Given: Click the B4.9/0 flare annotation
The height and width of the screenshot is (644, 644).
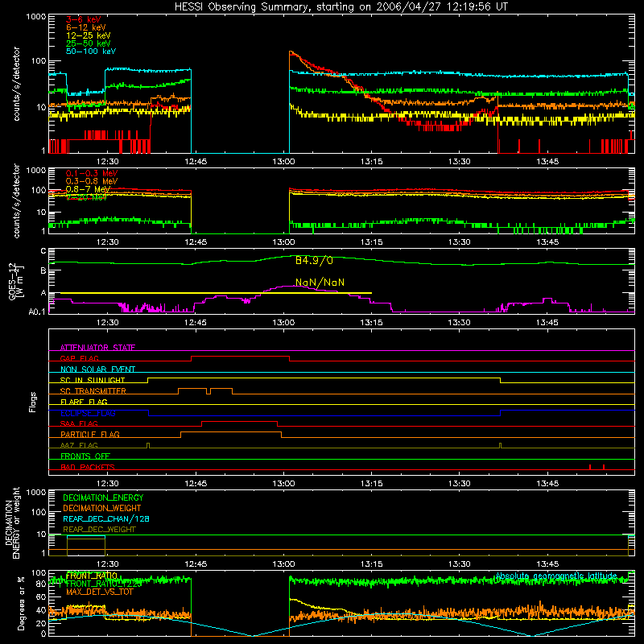Looking at the screenshot, I should 314,261.
